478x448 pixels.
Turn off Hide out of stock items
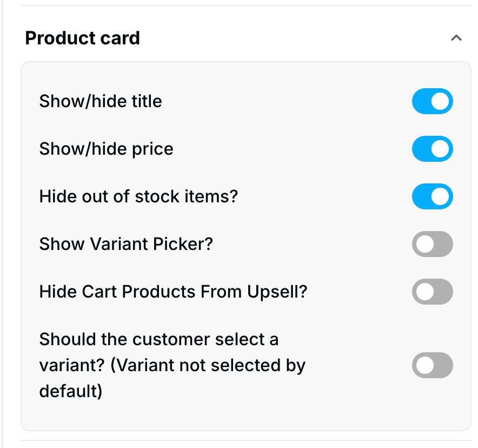coord(432,197)
